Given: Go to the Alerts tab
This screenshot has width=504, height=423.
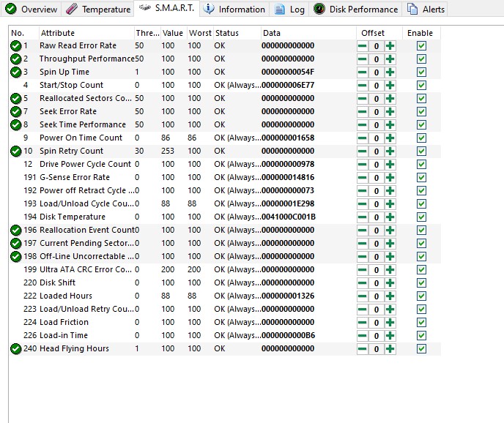Looking at the screenshot, I should 426,9.
